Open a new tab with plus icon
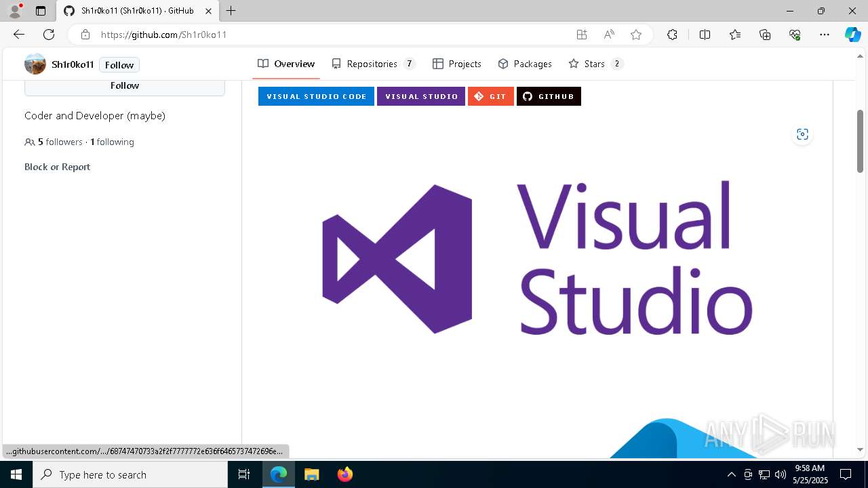 (x=231, y=11)
